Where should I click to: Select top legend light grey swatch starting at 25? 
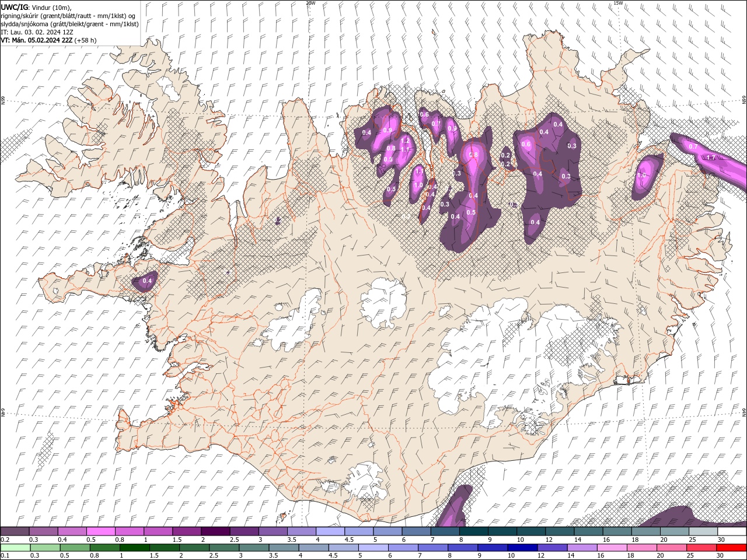click(703, 531)
